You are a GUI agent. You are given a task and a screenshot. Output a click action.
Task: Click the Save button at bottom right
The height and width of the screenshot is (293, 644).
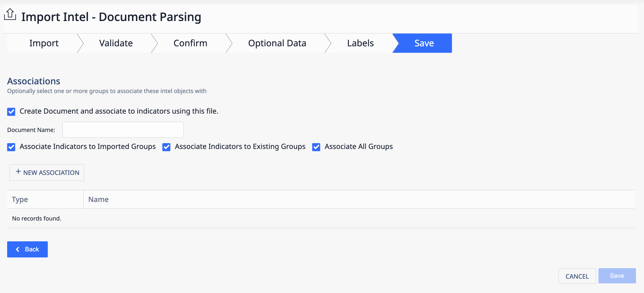(617, 276)
